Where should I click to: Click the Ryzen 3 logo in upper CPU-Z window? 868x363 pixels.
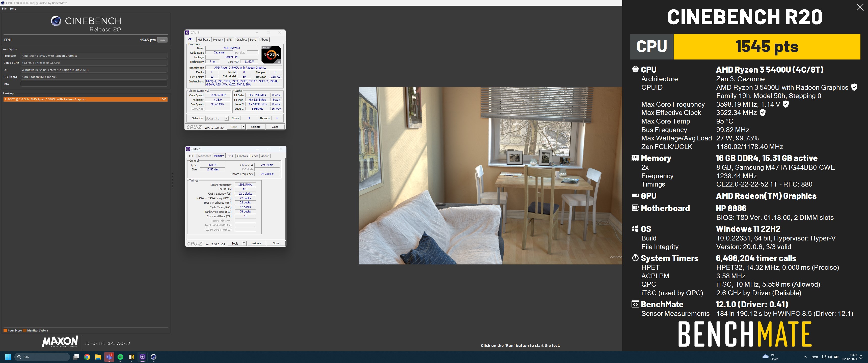tap(271, 54)
